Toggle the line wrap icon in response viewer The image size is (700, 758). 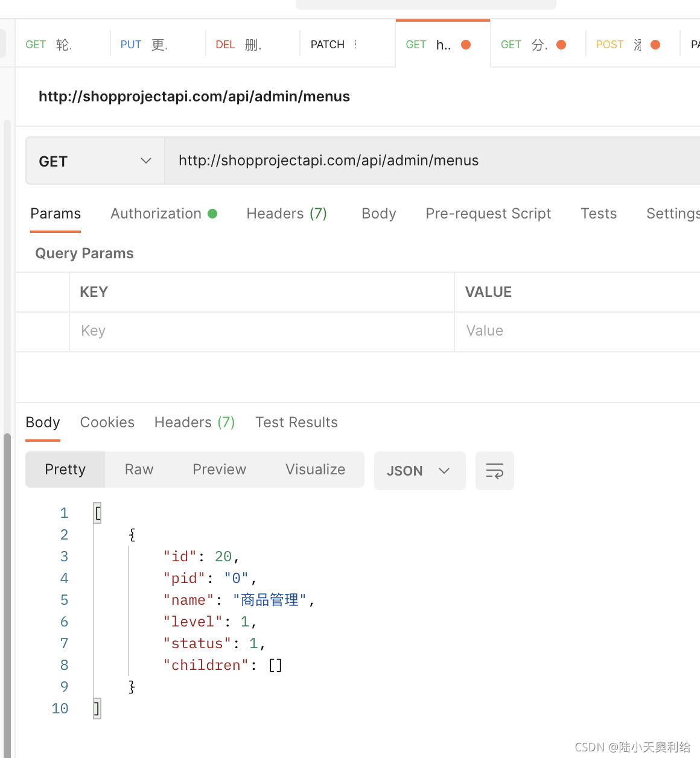(495, 471)
